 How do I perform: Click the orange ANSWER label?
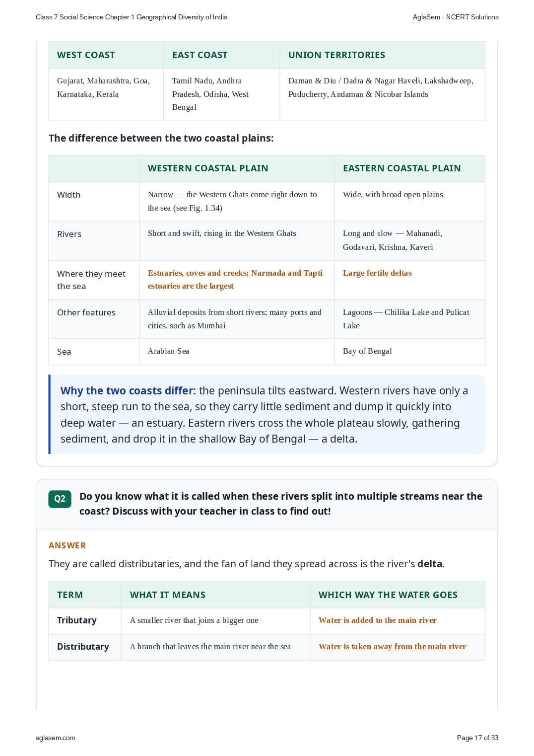(x=67, y=545)
